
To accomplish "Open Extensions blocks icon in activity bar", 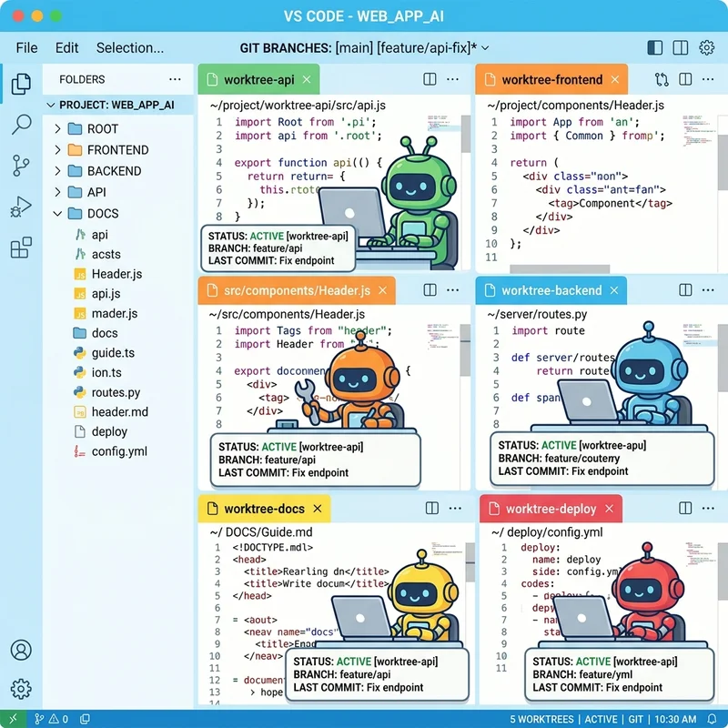I will coord(21,248).
